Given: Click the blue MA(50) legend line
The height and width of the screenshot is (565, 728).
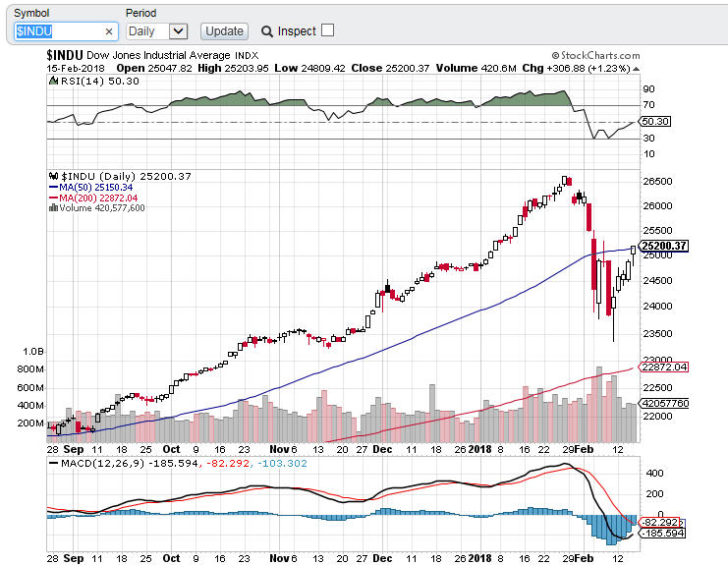Looking at the screenshot, I should (52, 187).
